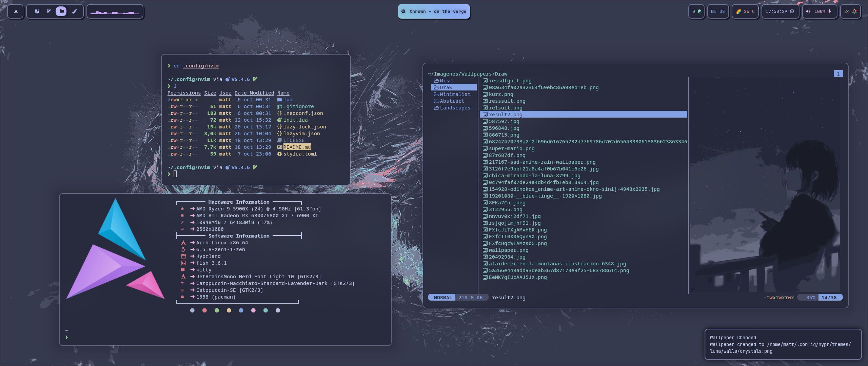The height and width of the screenshot is (366, 868).
Task: Click the green shield updates icon
Action: [699, 11]
